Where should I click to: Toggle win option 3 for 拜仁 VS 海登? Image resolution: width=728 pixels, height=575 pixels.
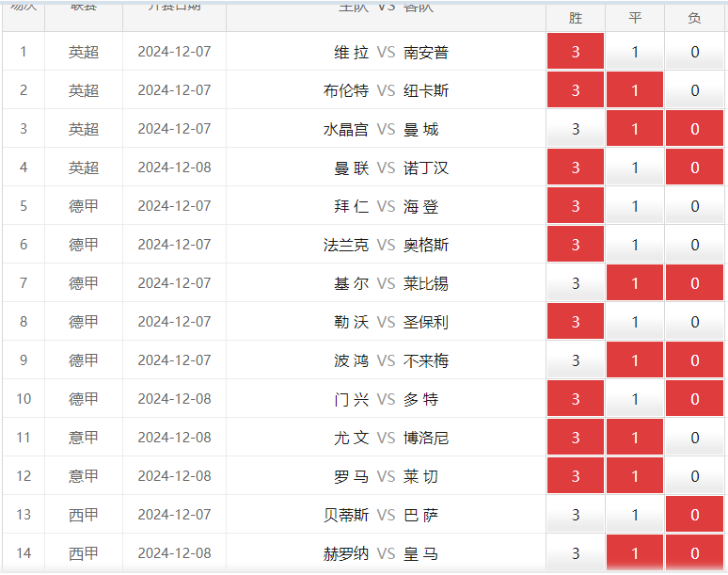pos(576,205)
